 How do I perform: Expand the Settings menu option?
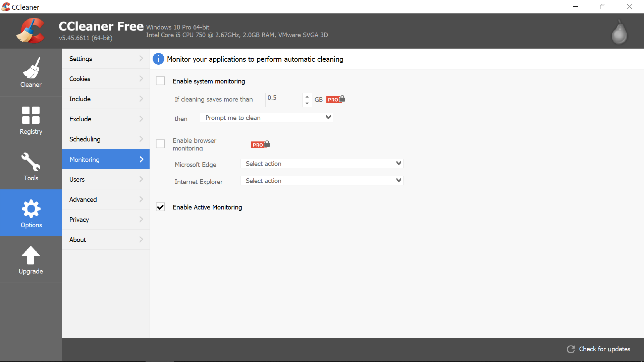pos(105,58)
